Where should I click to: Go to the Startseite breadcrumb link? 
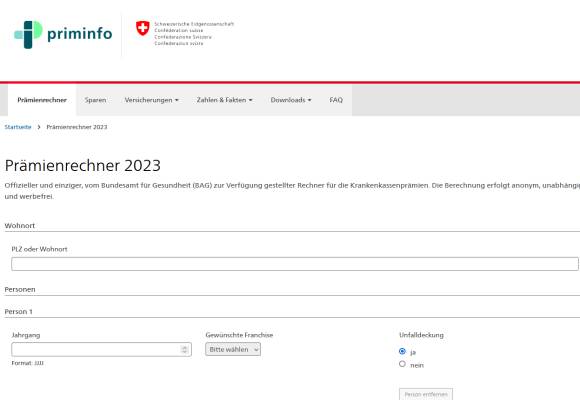point(18,127)
